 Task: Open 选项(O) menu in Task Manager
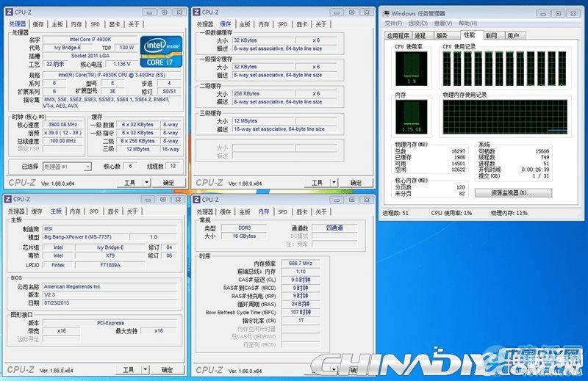pyautogui.click(x=417, y=23)
